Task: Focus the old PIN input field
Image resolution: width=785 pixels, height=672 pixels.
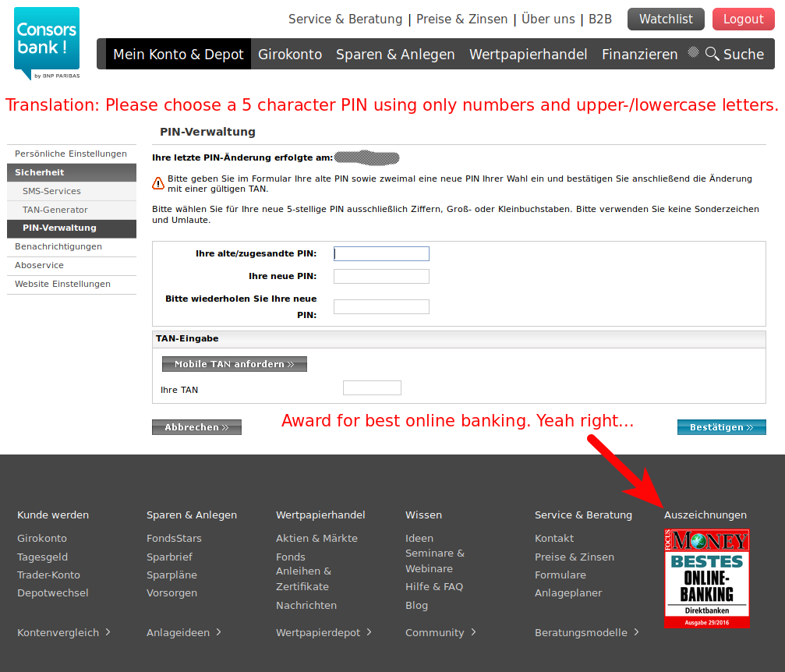Action: coord(381,253)
